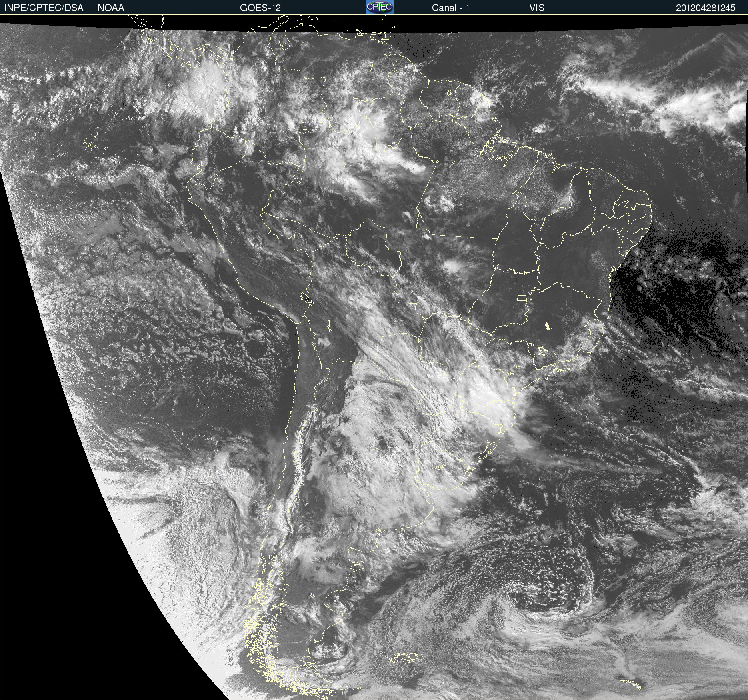The width and height of the screenshot is (748, 700).
Task: Click the VIS channel label
Action: pos(537,8)
